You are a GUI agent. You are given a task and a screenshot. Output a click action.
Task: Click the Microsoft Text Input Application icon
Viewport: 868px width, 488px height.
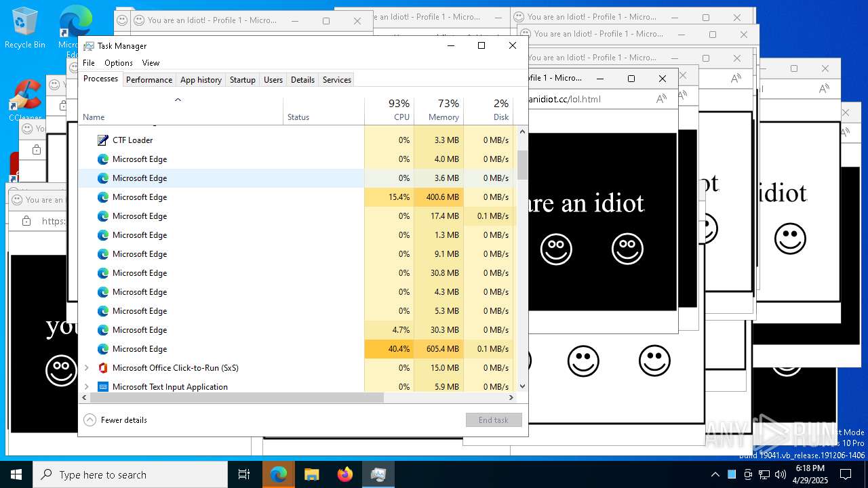pos(103,386)
